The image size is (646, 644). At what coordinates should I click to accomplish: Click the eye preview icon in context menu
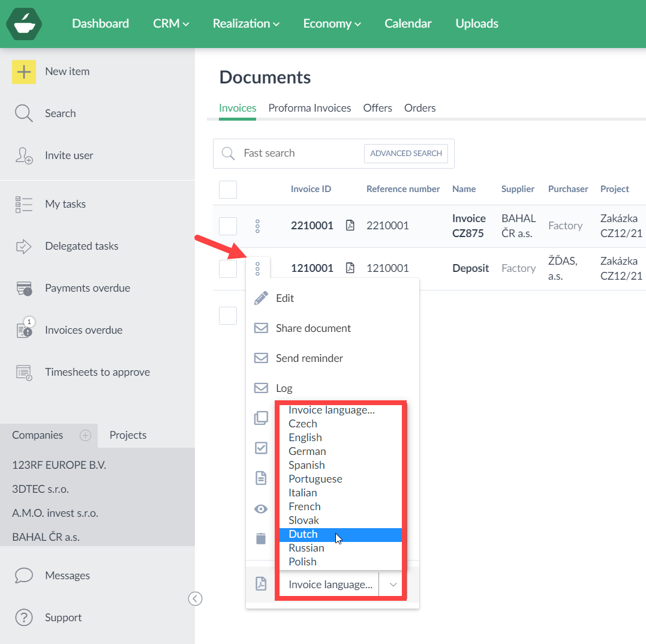pyautogui.click(x=261, y=509)
